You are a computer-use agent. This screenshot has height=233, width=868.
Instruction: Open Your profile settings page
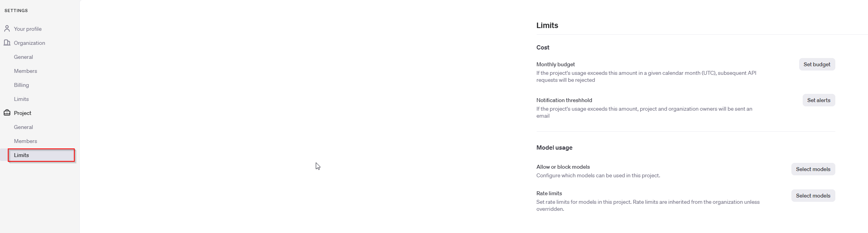click(x=28, y=29)
